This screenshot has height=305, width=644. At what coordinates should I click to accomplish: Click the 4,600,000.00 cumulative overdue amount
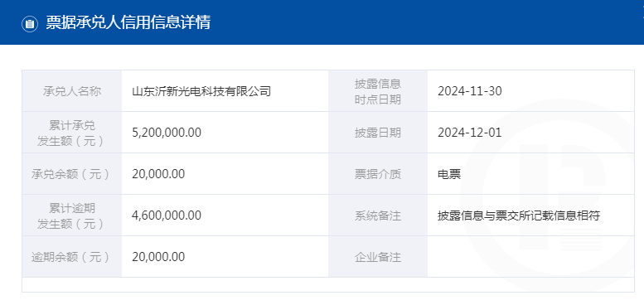pos(167,215)
